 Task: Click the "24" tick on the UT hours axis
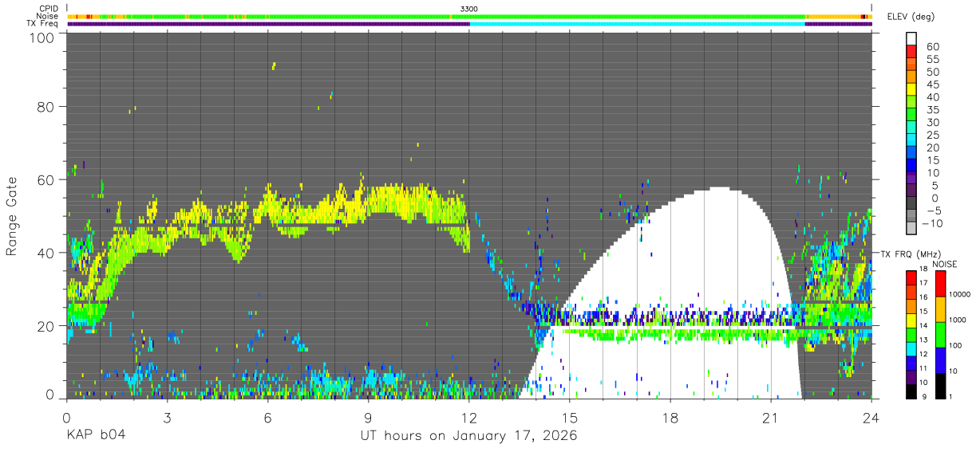(871, 417)
